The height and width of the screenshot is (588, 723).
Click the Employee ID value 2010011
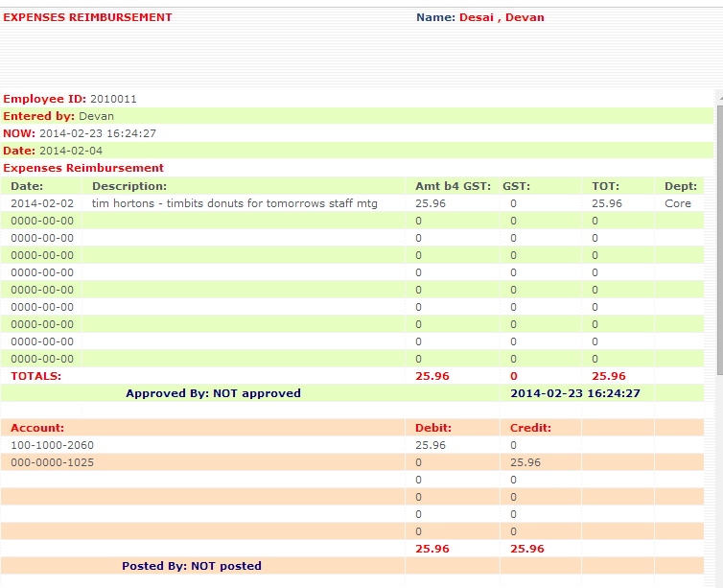click(x=113, y=99)
